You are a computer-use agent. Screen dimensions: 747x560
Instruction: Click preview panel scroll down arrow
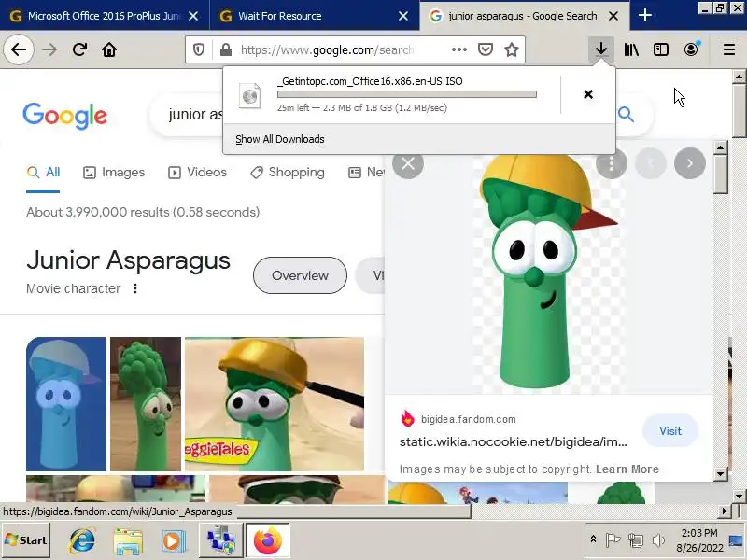(x=720, y=474)
